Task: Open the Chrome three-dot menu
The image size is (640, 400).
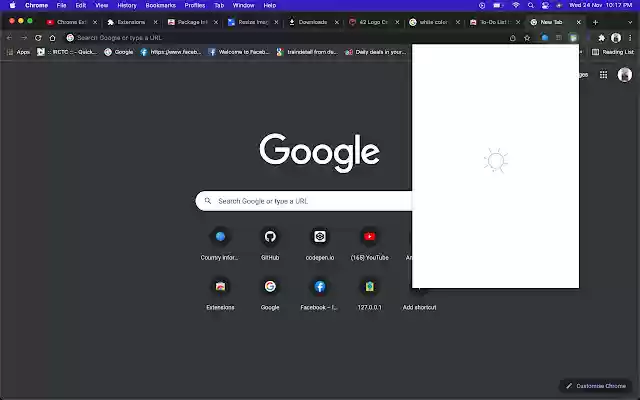Action: (630, 38)
